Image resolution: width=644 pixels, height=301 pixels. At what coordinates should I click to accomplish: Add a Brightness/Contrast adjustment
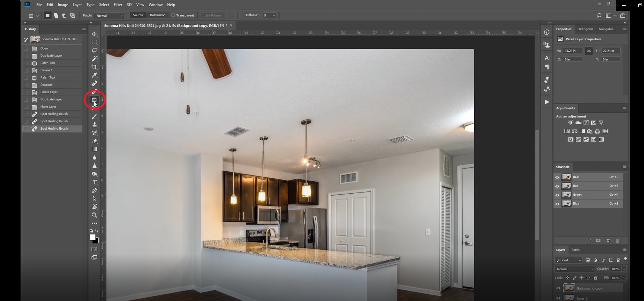click(570, 123)
